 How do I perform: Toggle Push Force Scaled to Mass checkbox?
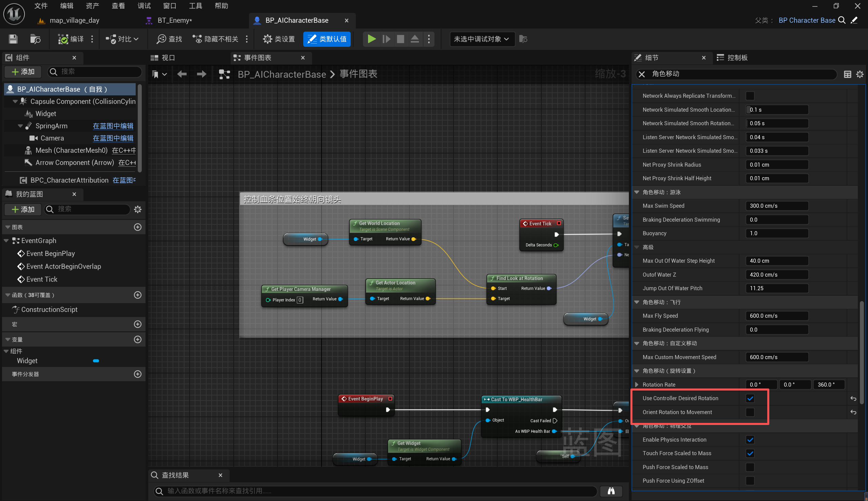[750, 467]
